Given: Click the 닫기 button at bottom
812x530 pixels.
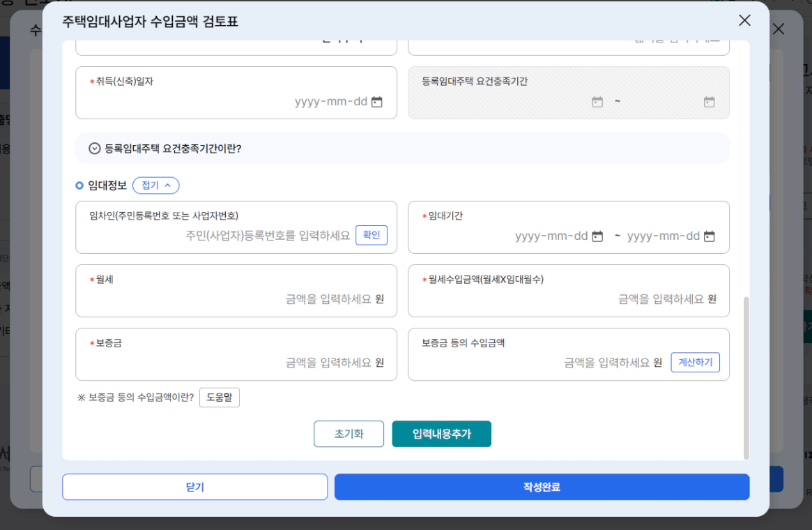Looking at the screenshot, I should pos(194,487).
